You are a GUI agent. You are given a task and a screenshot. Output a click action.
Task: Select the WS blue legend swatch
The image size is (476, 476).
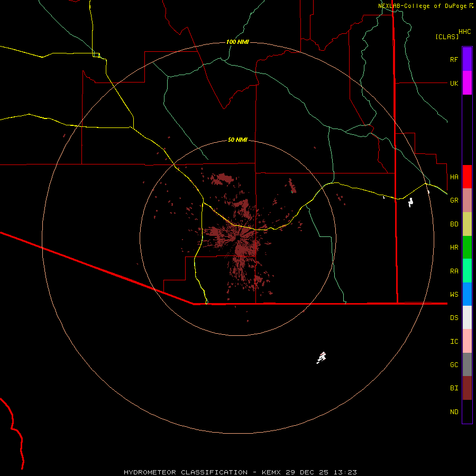click(467, 294)
